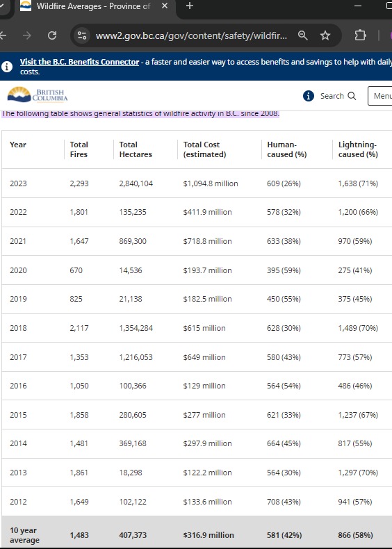Click the Year column header
392x549 pixels.
[18, 145]
